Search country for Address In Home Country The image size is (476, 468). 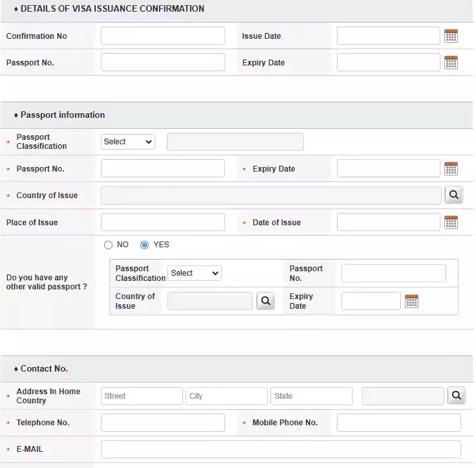[456, 396]
